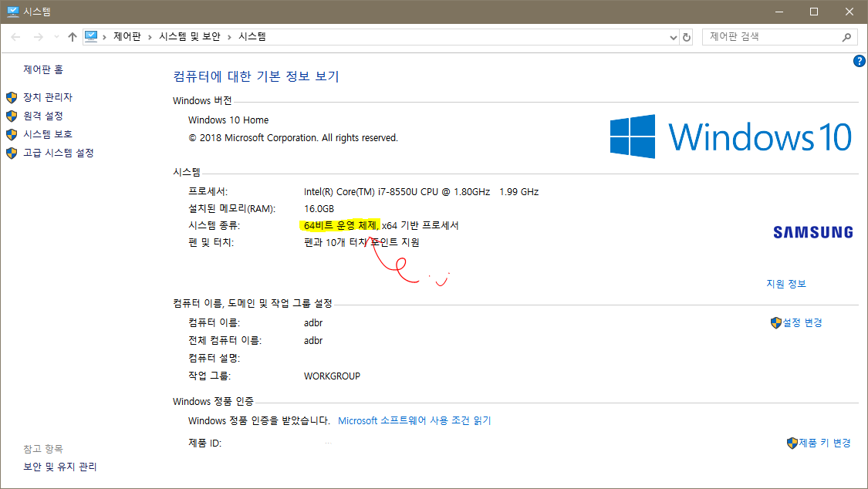The height and width of the screenshot is (489, 868).
Task: Open 지원 정보 link
Action: coord(786,284)
